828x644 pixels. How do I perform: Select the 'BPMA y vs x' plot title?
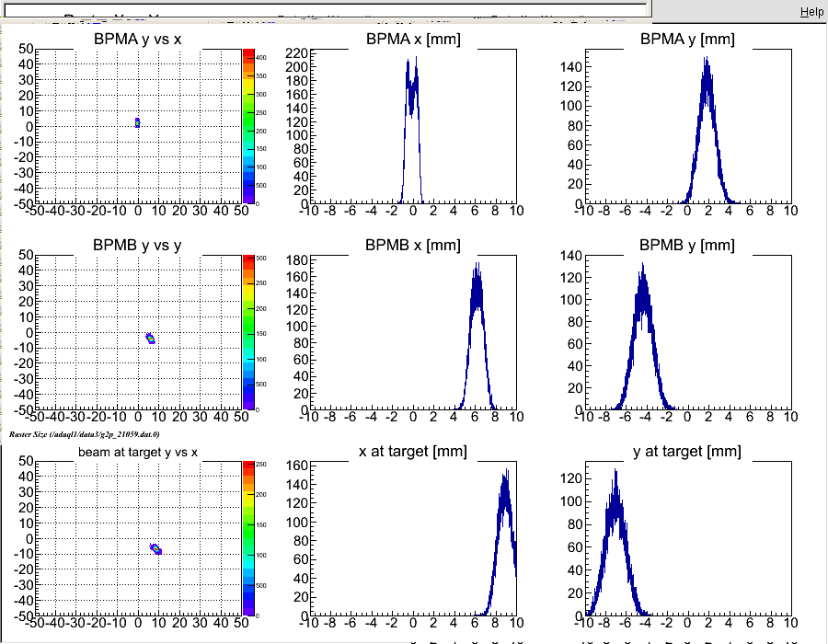point(137,39)
